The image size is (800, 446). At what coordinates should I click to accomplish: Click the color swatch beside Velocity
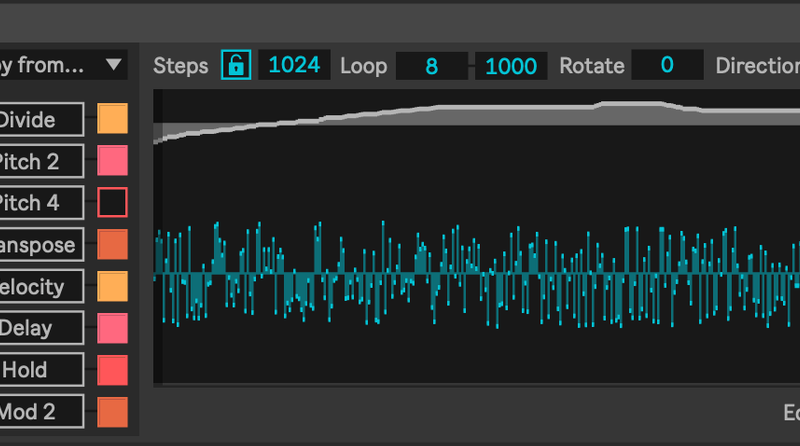pos(112,287)
